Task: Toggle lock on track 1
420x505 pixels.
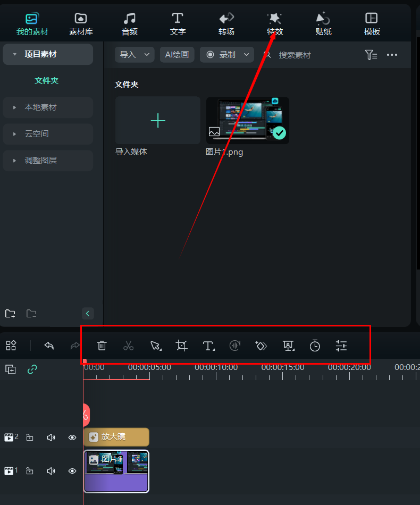Action: [x=30, y=471]
